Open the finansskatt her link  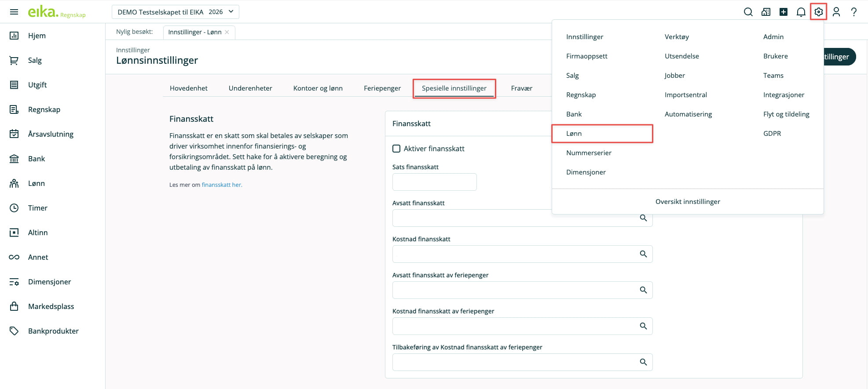(222, 185)
